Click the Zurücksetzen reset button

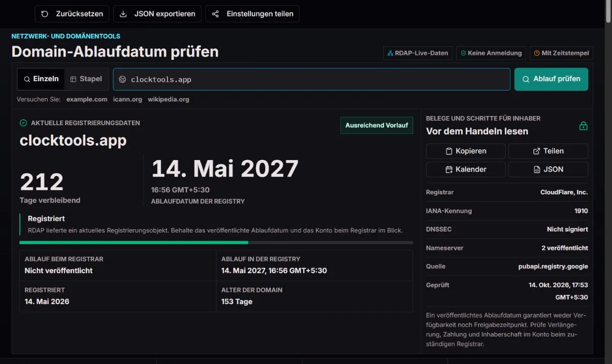pyautogui.click(x=72, y=14)
